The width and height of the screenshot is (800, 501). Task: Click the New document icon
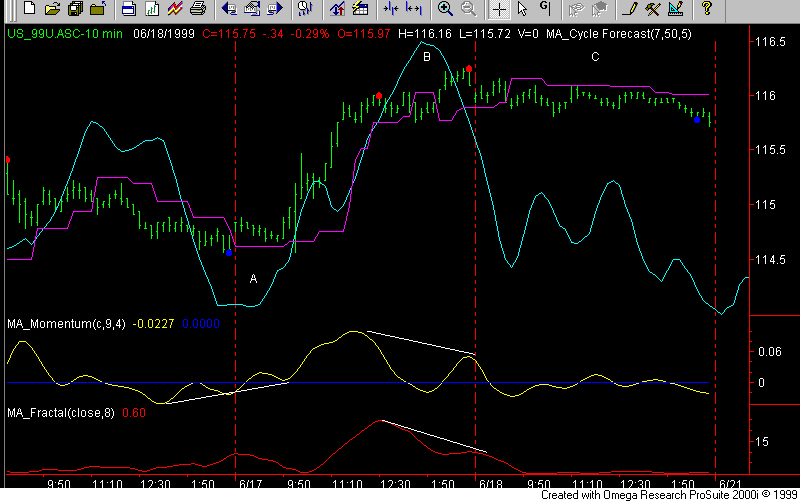(x=29, y=10)
